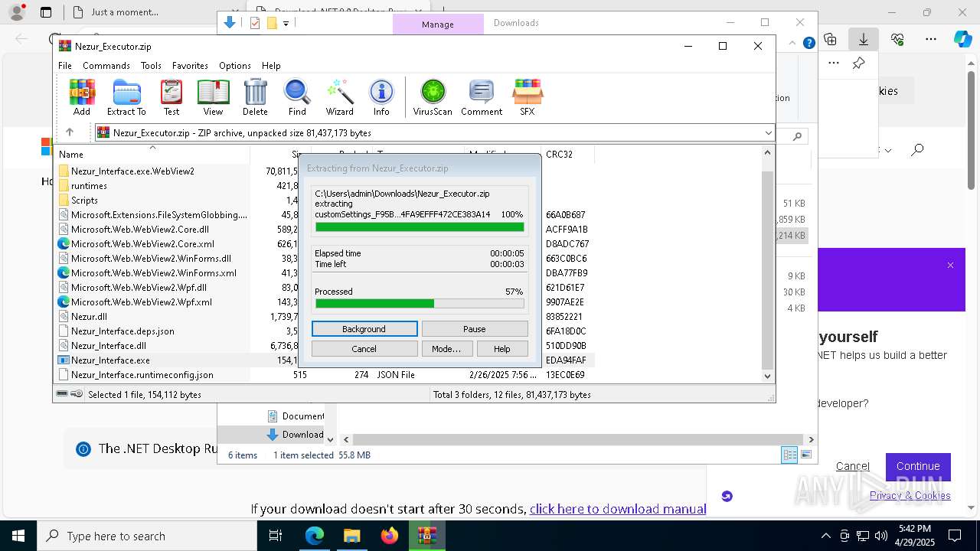The height and width of the screenshot is (551, 980).
Task: Click the total Processed progress bar
Action: 420,304
